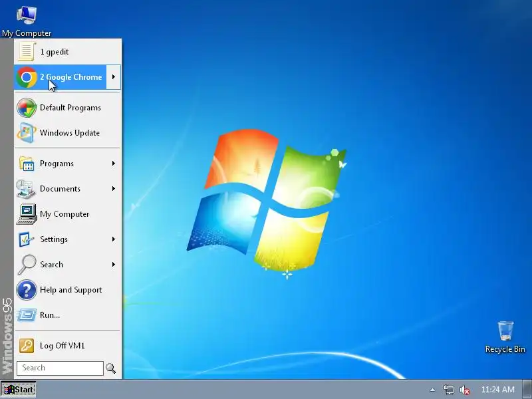Viewport: 532px width, 399px height.
Task: Click the search magnifier button beside search box
Action: (110, 368)
